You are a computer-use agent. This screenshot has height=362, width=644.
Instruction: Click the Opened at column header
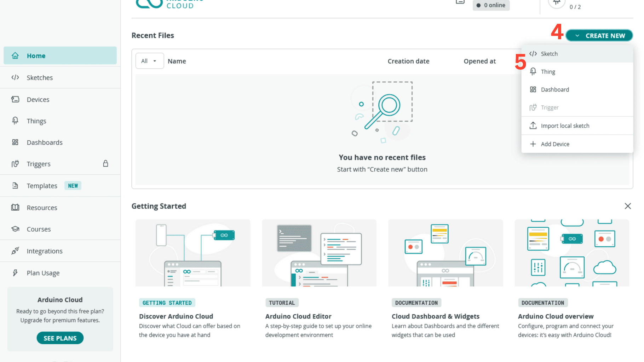[x=479, y=61]
